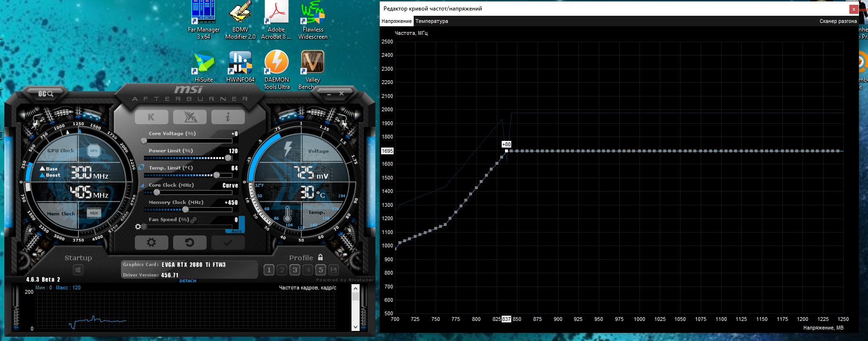Viewport: 868px width, 341px height.
Task: Select the highlighted curve point at 837 mV
Action: [x=506, y=151]
